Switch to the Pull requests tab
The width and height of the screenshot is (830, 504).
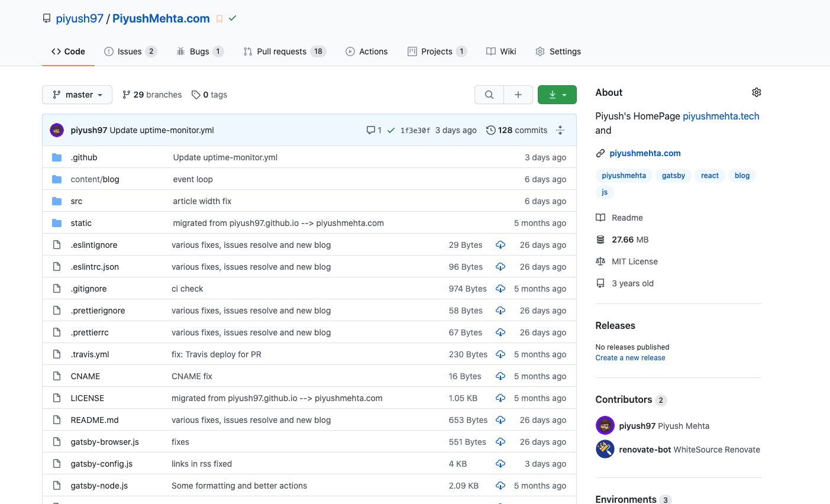tap(284, 51)
